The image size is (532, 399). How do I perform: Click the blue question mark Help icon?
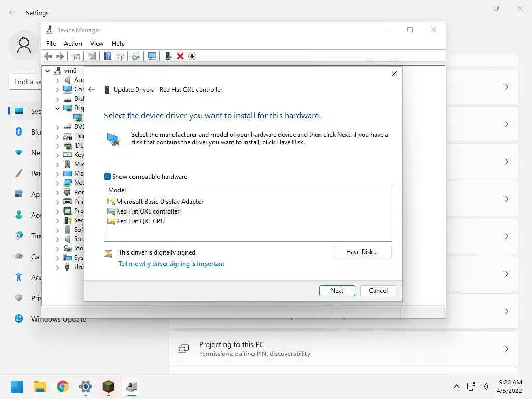point(108,56)
